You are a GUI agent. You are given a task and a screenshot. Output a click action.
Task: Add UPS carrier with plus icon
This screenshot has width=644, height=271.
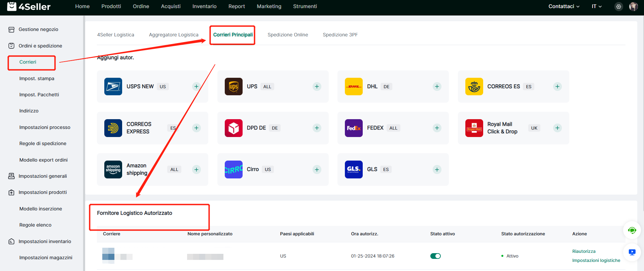[x=317, y=87]
